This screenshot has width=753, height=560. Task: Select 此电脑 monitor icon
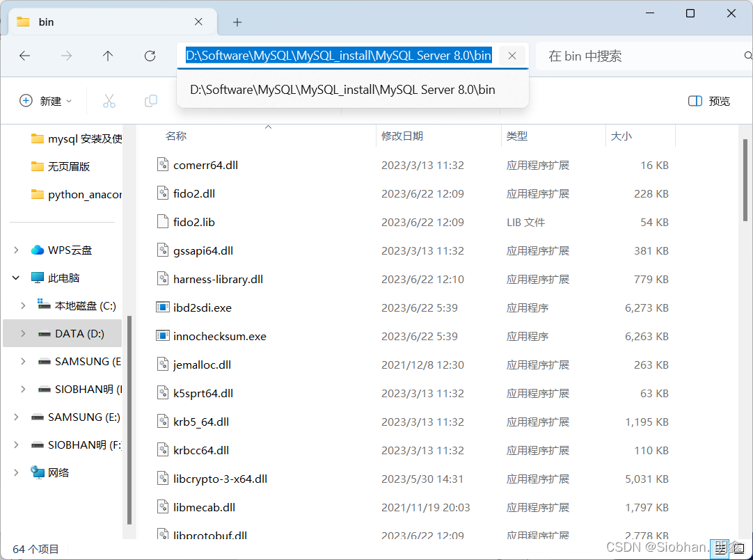(37, 278)
